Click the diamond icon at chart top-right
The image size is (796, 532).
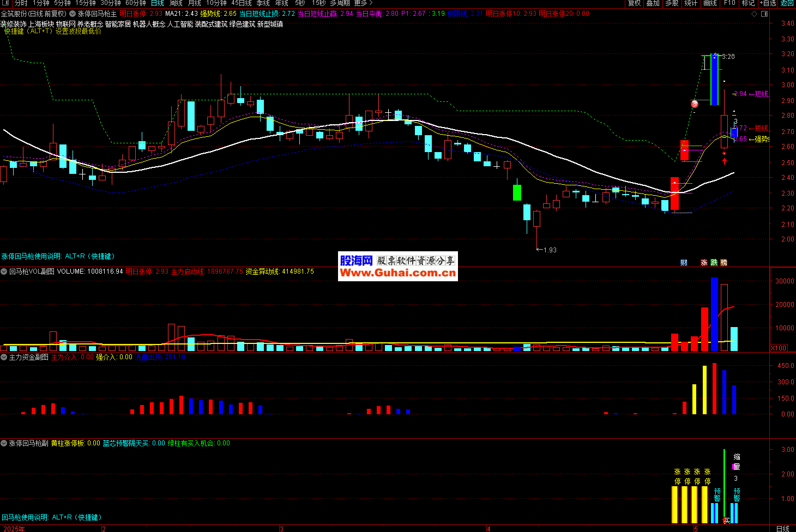[x=755, y=14]
